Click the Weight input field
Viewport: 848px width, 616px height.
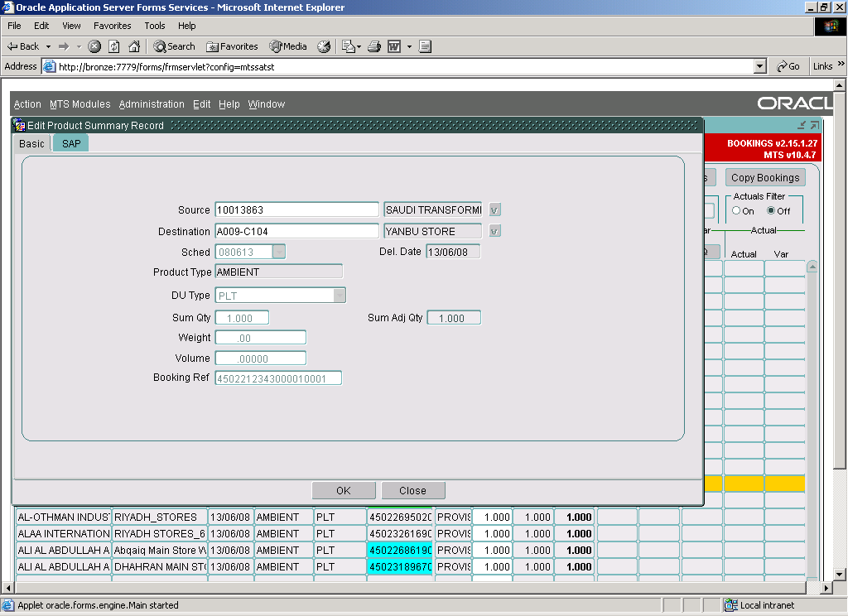(260, 338)
